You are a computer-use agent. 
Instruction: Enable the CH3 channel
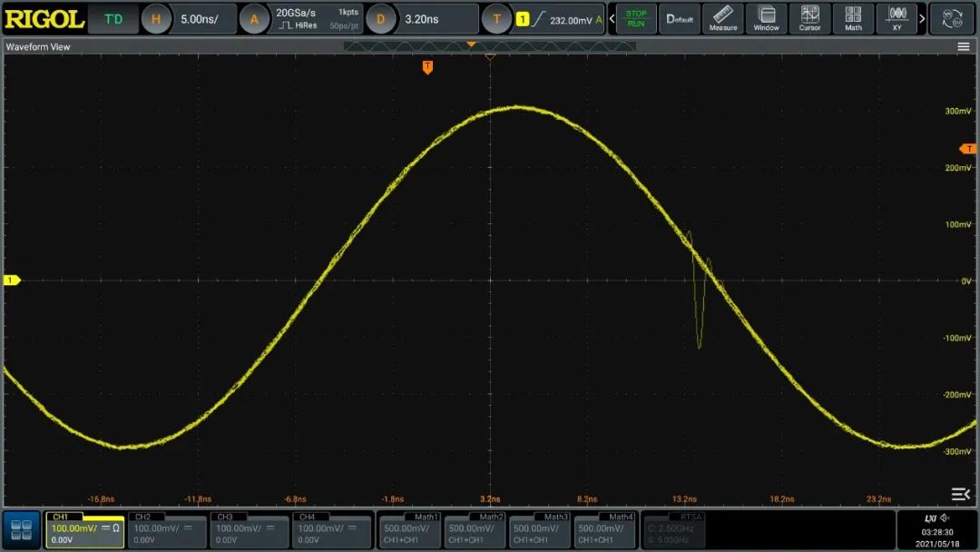[249, 530]
